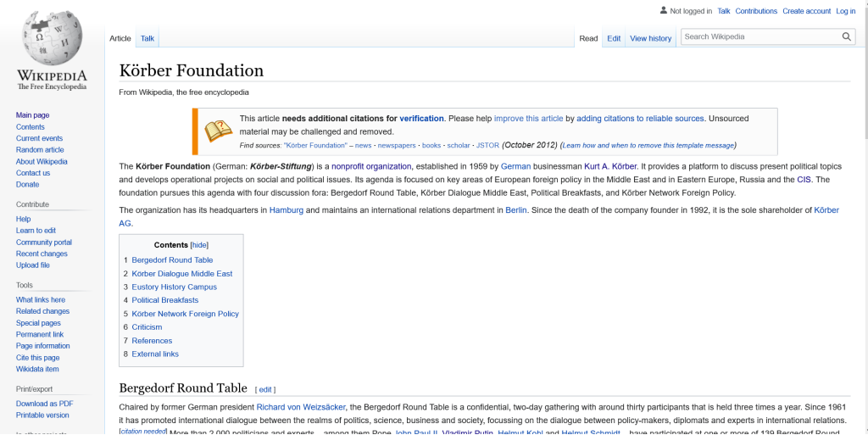Viewport: 868px width, 435px height.
Task: Jump to Eustory History Campus section
Action: pyautogui.click(x=175, y=287)
